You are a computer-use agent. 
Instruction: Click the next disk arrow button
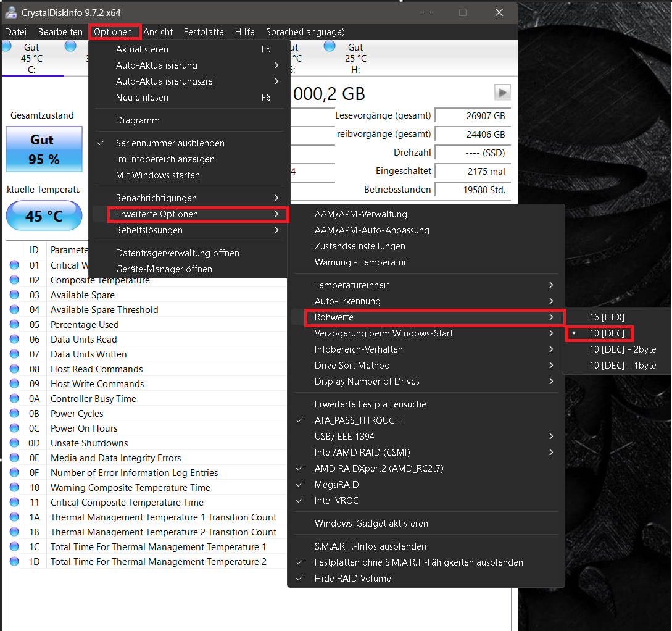pyautogui.click(x=502, y=92)
